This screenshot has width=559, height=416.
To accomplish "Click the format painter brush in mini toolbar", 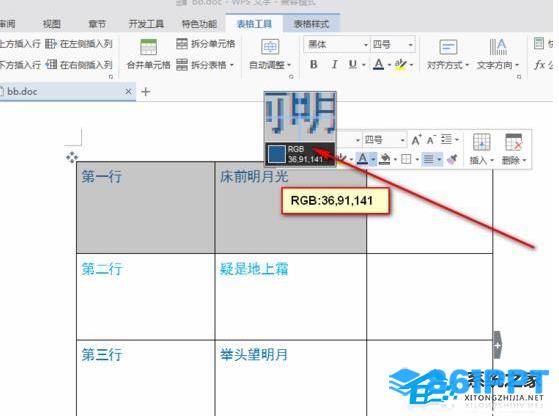I will pyautogui.click(x=452, y=159).
